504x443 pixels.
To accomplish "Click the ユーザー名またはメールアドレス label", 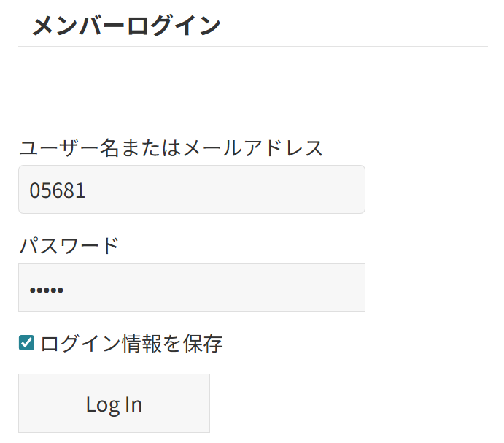I will pos(171,148).
